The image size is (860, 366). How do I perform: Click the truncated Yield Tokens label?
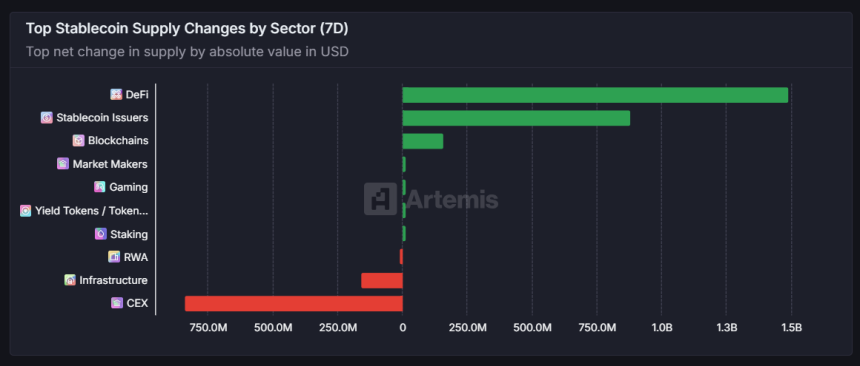click(92, 211)
